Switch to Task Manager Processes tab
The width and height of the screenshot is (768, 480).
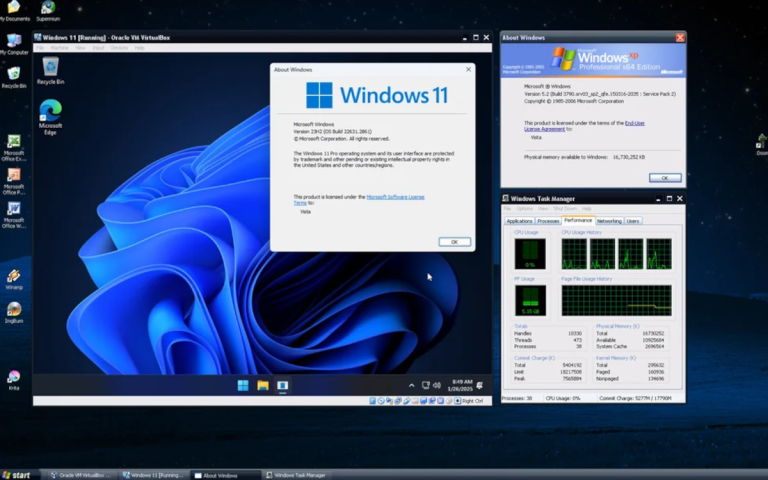point(548,221)
